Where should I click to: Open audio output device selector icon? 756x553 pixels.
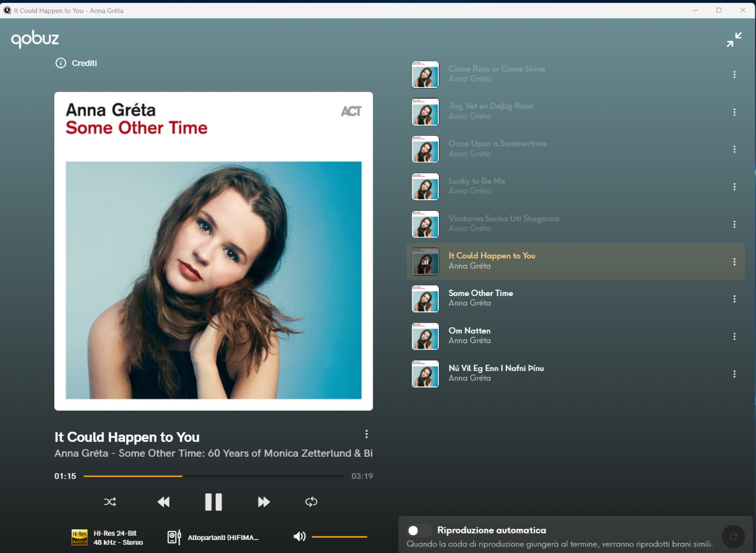click(174, 537)
